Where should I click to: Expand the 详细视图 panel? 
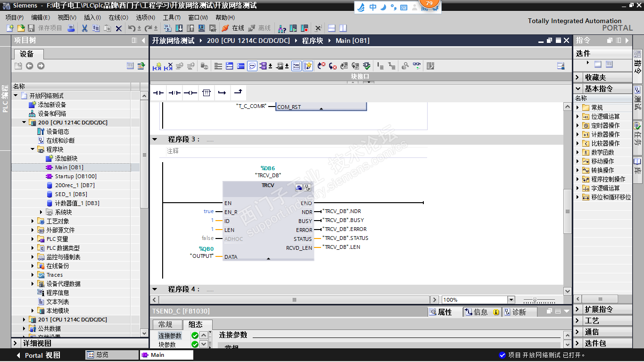coord(16,343)
